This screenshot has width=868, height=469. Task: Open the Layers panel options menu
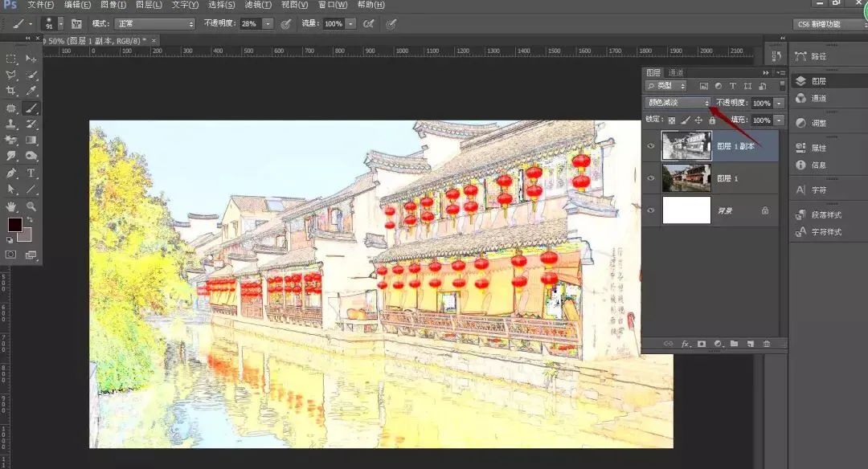pyautogui.click(x=781, y=72)
